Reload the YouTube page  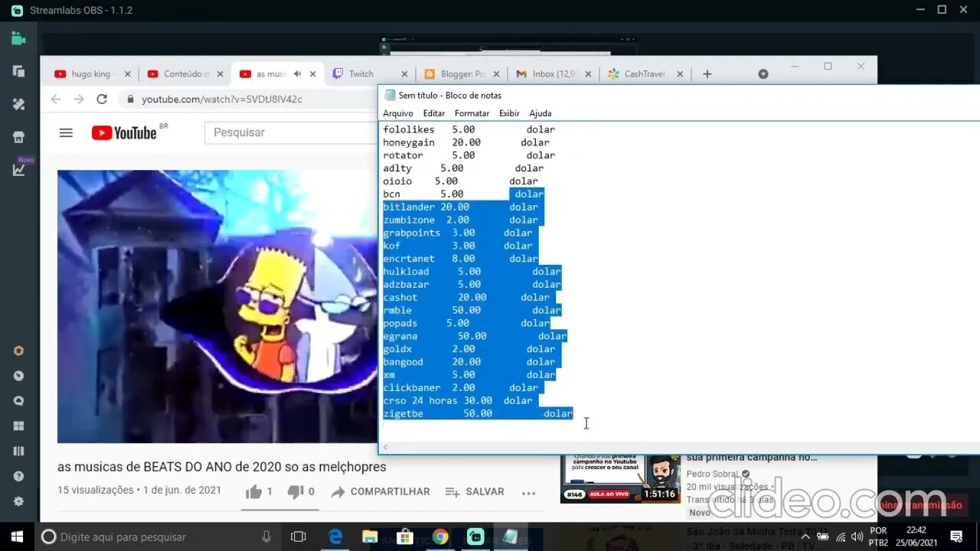(x=102, y=99)
